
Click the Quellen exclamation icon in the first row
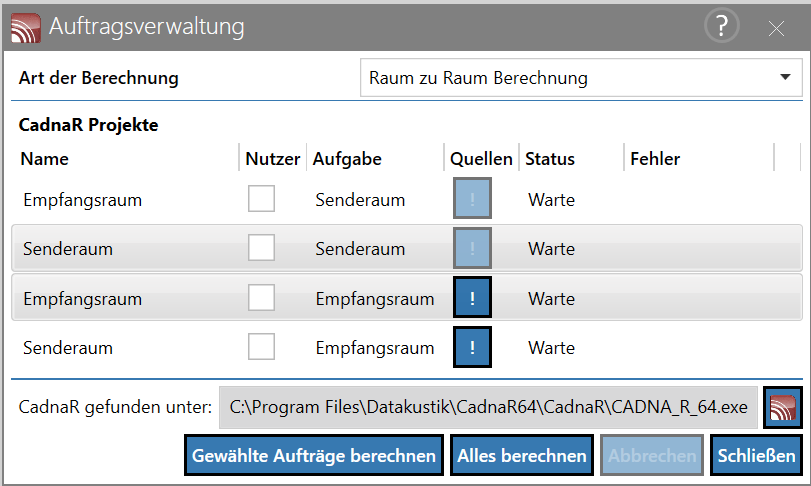pos(472,199)
